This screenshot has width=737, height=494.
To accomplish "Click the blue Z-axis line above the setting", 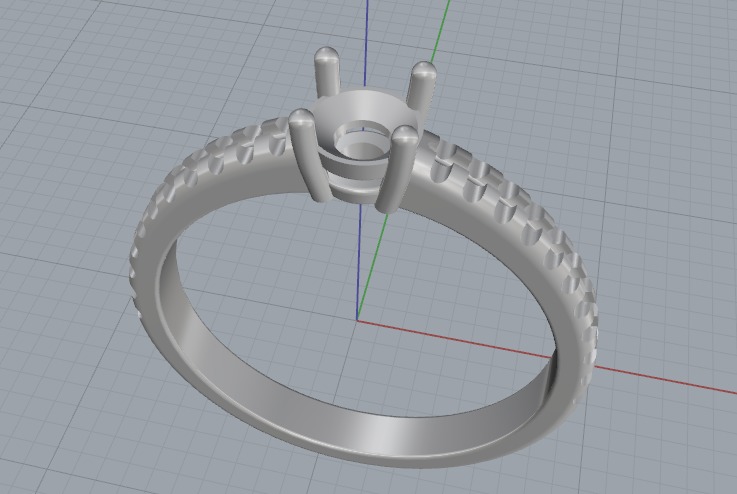I will [366, 42].
